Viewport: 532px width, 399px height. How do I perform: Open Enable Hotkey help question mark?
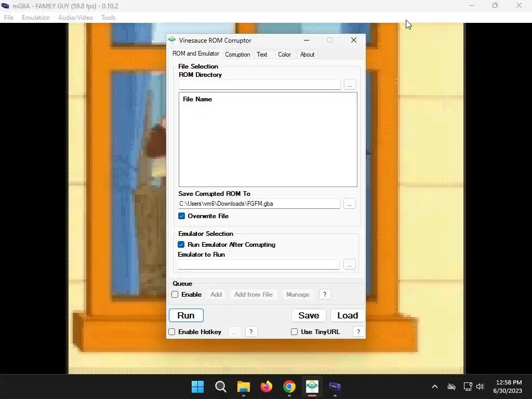251,332
